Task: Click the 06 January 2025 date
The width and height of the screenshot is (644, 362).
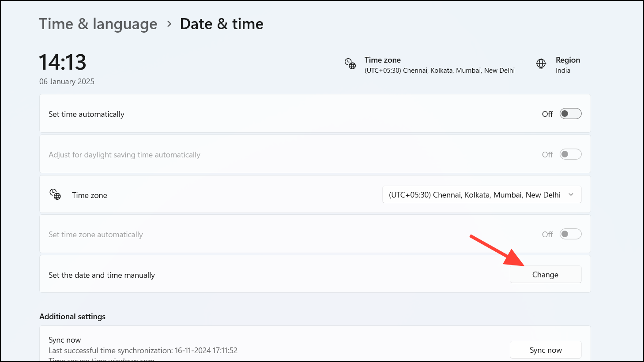Action: [67, 82]
